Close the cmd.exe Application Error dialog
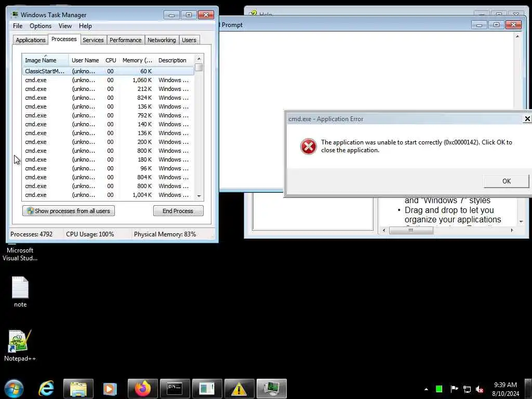The width and height of the screenshot is (532, 399). coord(527,119)
